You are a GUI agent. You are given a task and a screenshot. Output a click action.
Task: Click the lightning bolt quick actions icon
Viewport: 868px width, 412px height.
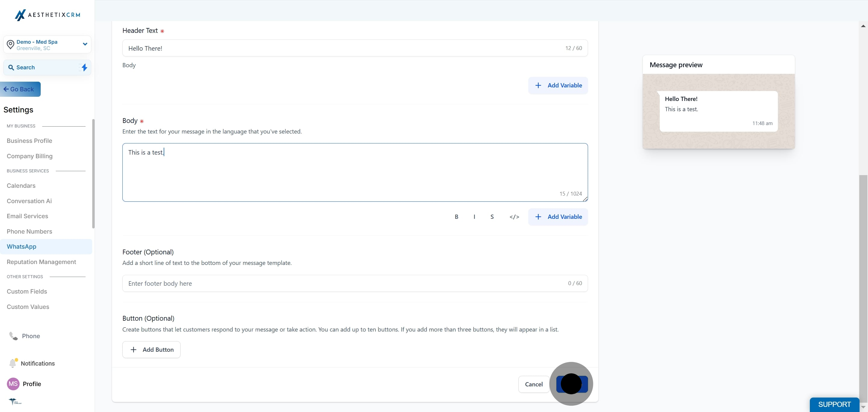(84, 68)
